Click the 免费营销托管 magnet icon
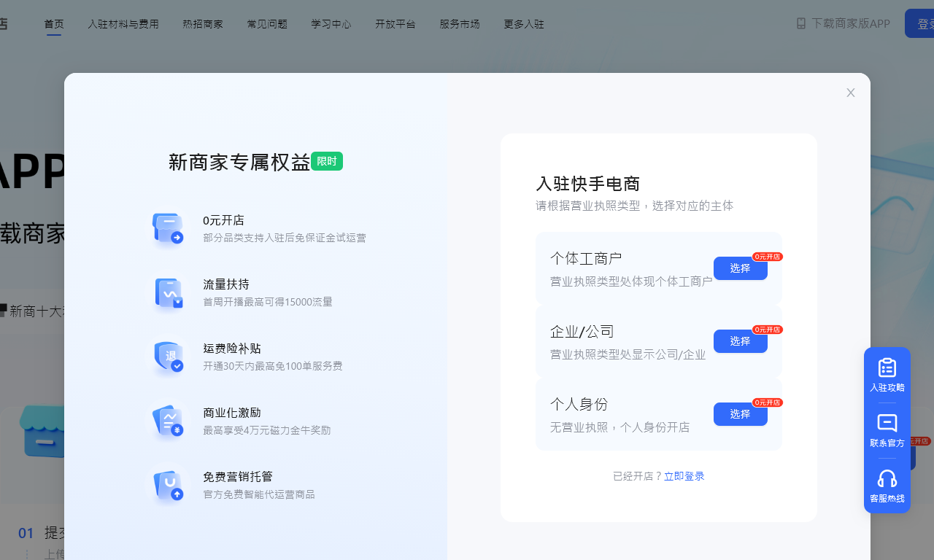 point(168,486)
